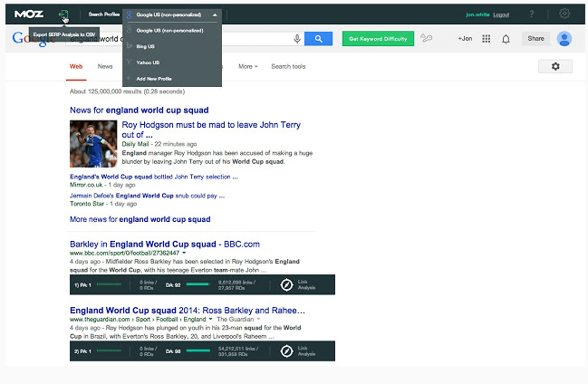Click the key icon beside Keyword Difficulty
Image resolution: width=588 pixels, height=384 pixels.
click(427, 38)
